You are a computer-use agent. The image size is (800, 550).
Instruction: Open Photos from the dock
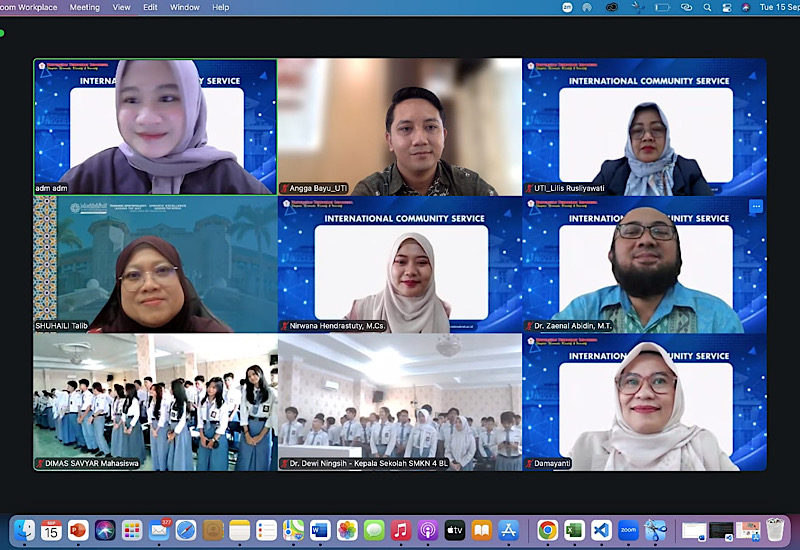point(347,531)
